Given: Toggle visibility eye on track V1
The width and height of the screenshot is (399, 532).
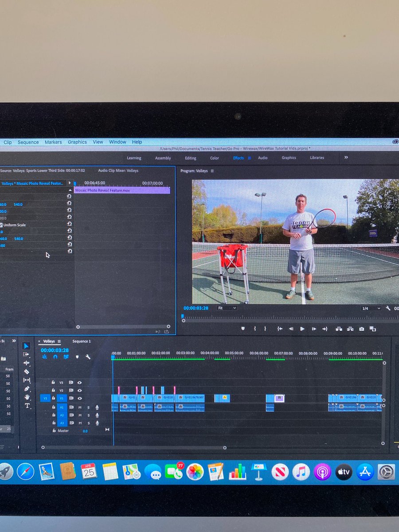Looking at the screenshot, I should 80,398.
